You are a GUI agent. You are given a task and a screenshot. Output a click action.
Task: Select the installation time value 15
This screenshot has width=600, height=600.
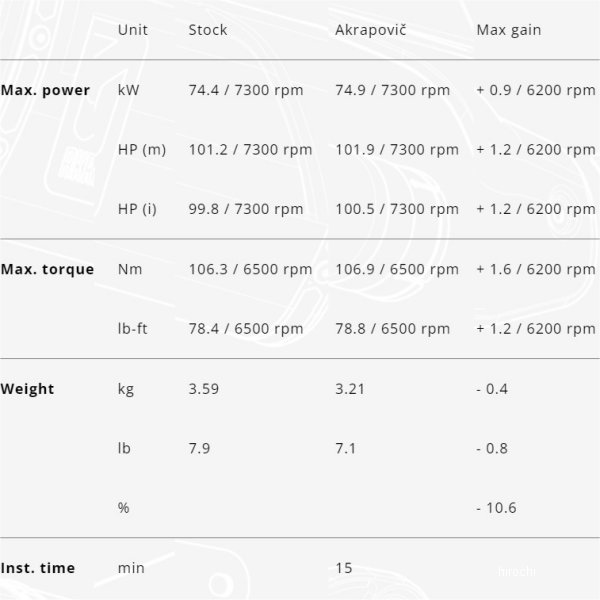(344, 568)
